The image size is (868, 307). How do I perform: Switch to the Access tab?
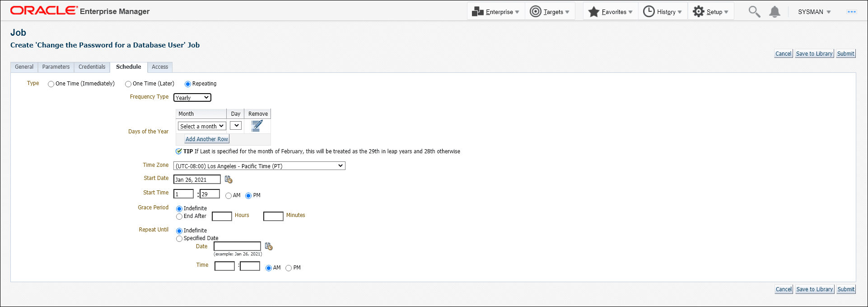click(x=160, y=67)
